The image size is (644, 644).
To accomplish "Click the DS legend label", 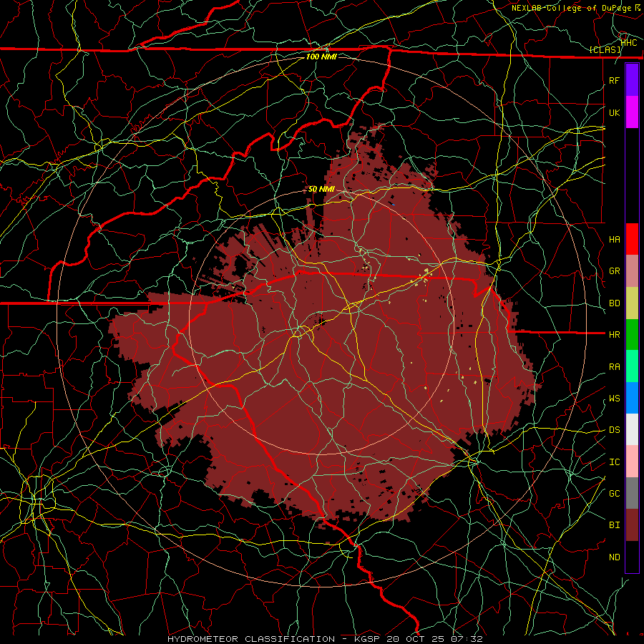I will click(615, 430).
